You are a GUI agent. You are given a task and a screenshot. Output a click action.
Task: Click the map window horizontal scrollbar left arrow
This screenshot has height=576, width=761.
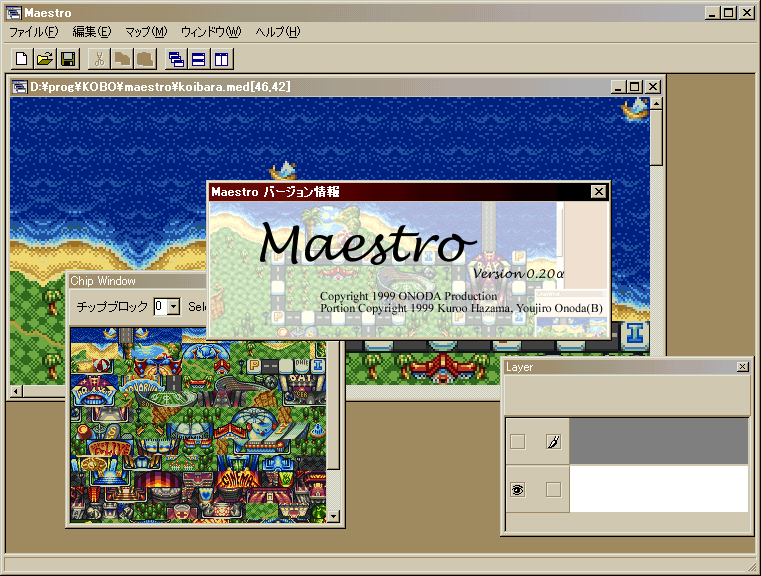click(16, 391)
